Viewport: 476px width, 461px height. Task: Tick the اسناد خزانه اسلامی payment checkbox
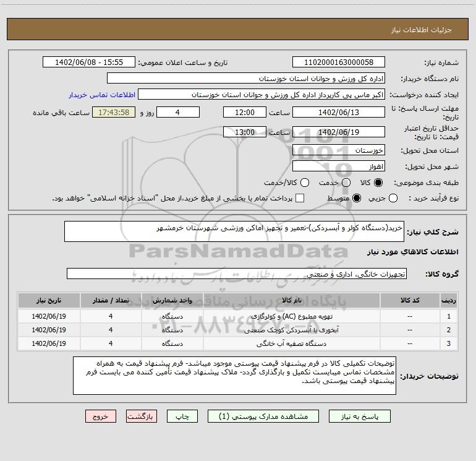click(x=300, y=198)
